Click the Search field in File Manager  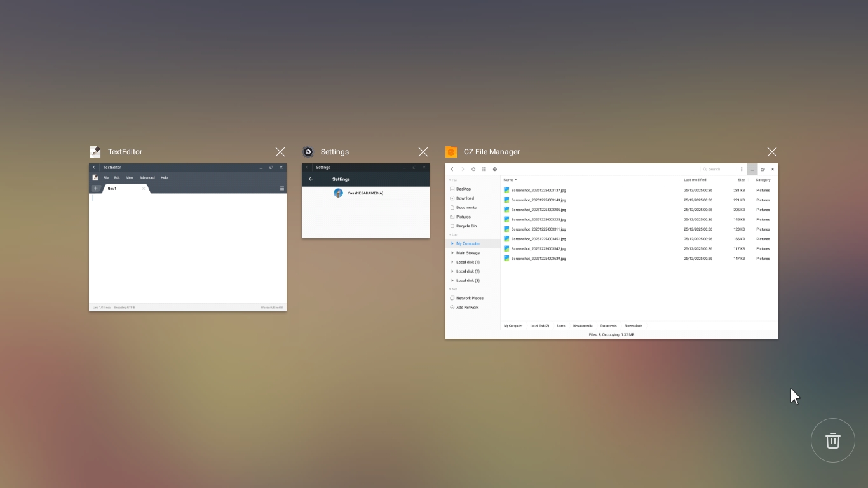click(x=719, y=169)
